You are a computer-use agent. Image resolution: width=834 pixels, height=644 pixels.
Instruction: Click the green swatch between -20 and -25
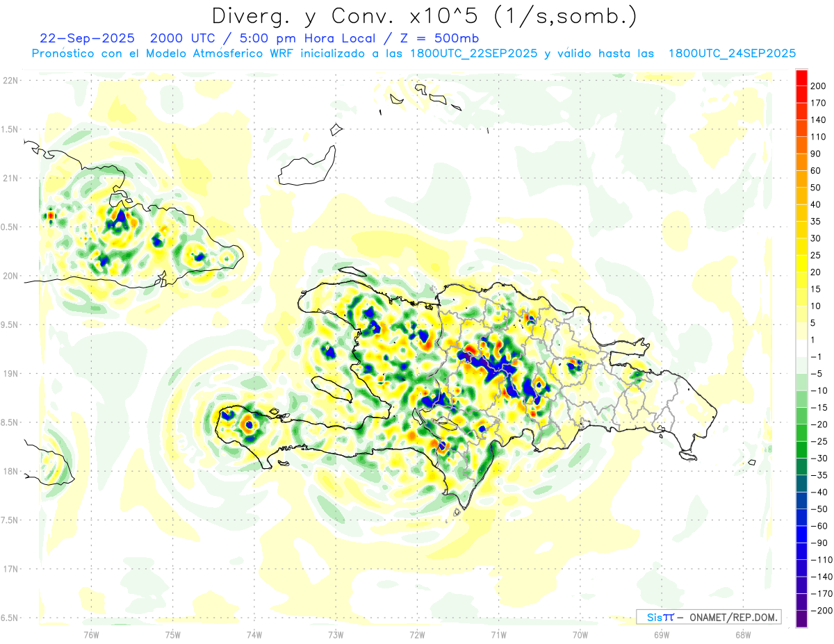point(801,432)
